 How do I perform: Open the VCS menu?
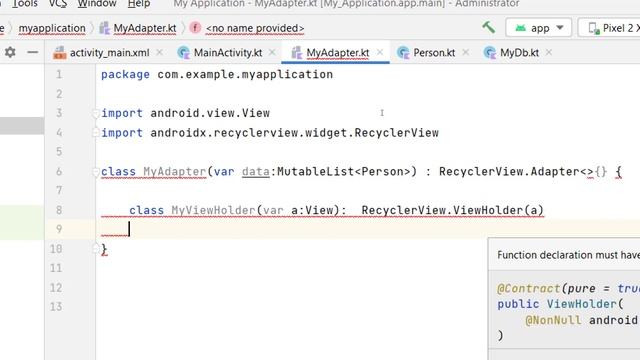click(x=58, y=4)
